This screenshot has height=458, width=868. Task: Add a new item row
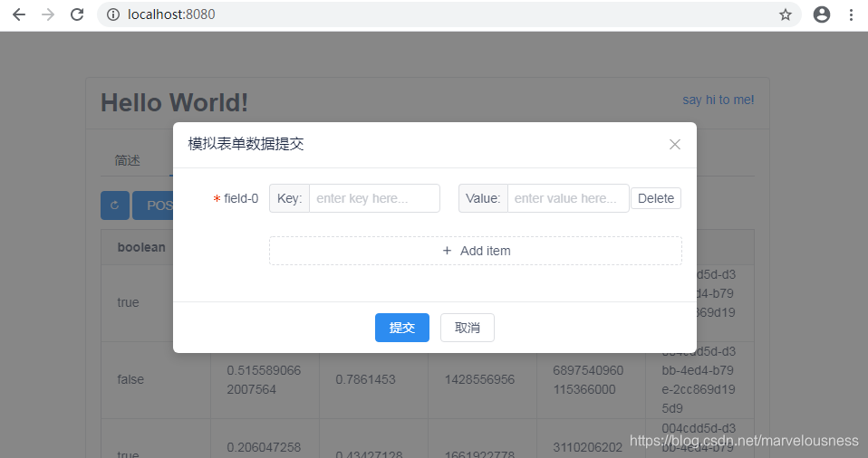(x=476, y=251)
